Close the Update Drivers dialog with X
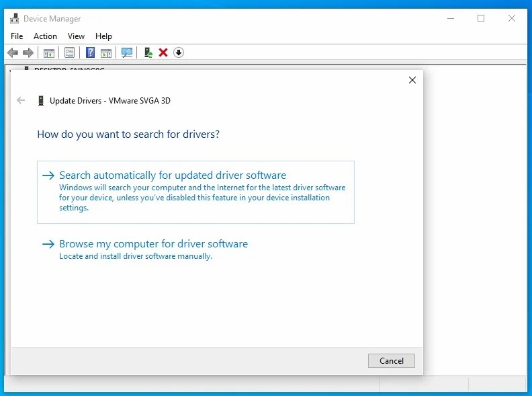This screenshot has height=396, width=532. point(412,80)
